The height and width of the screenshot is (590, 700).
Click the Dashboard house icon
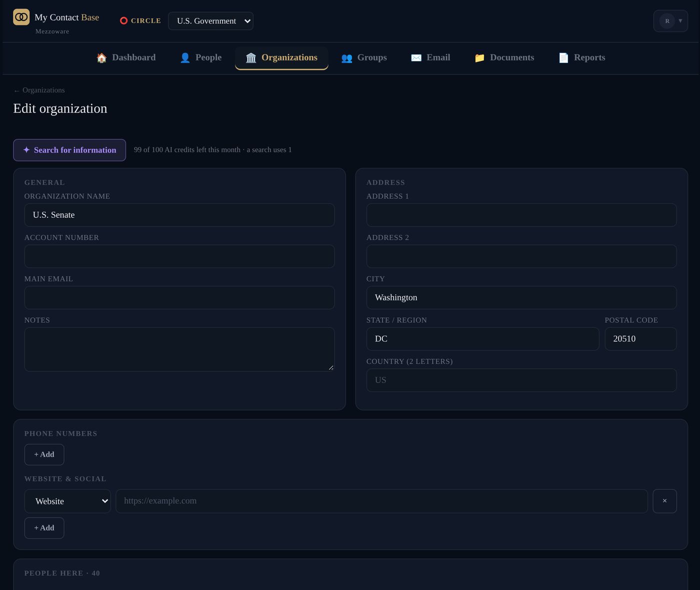[101, 58]
